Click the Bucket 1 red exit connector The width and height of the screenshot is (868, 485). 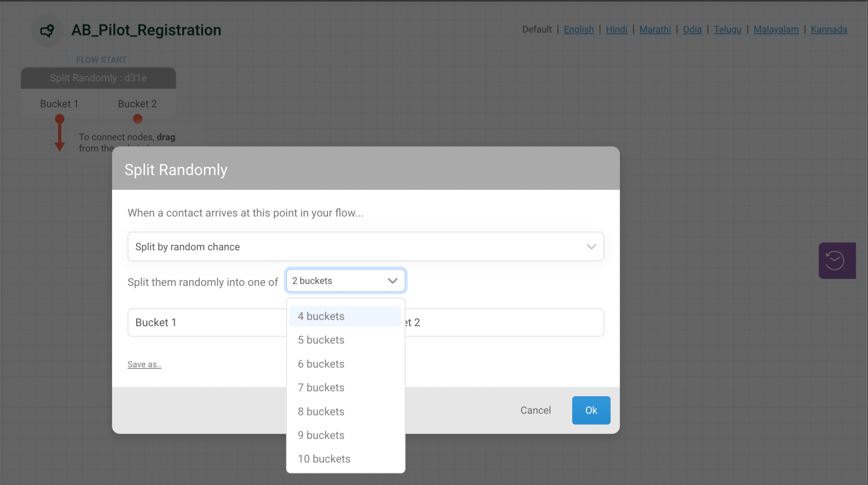point(60,119)
